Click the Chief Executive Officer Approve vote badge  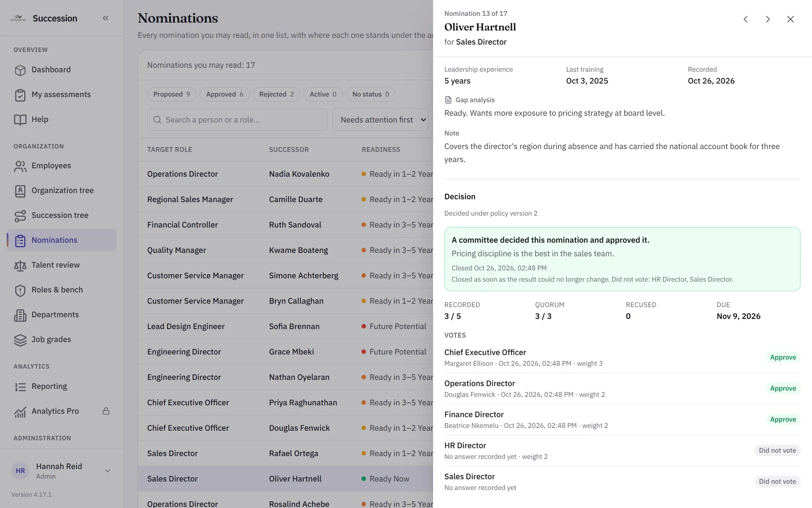(x=783, y=357)
